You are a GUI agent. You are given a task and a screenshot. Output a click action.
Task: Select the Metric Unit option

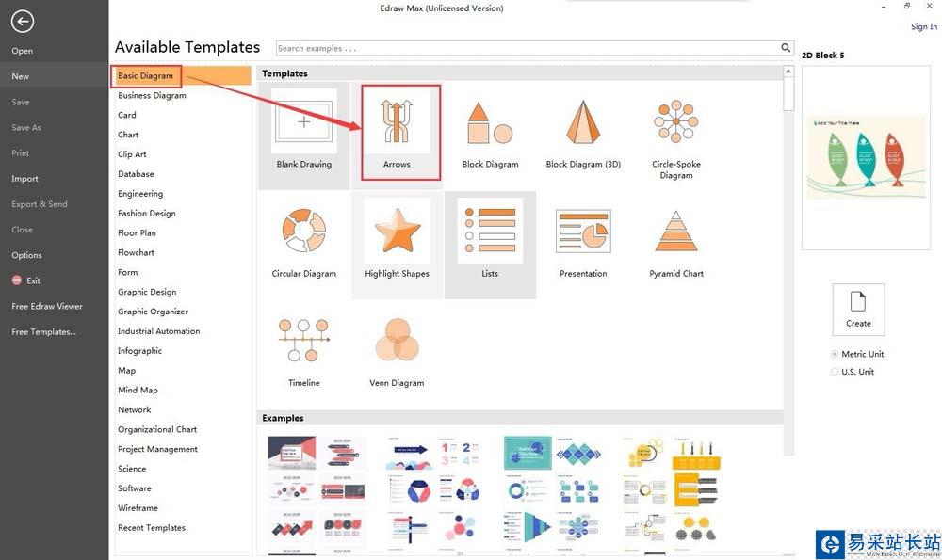click(858, 354)
